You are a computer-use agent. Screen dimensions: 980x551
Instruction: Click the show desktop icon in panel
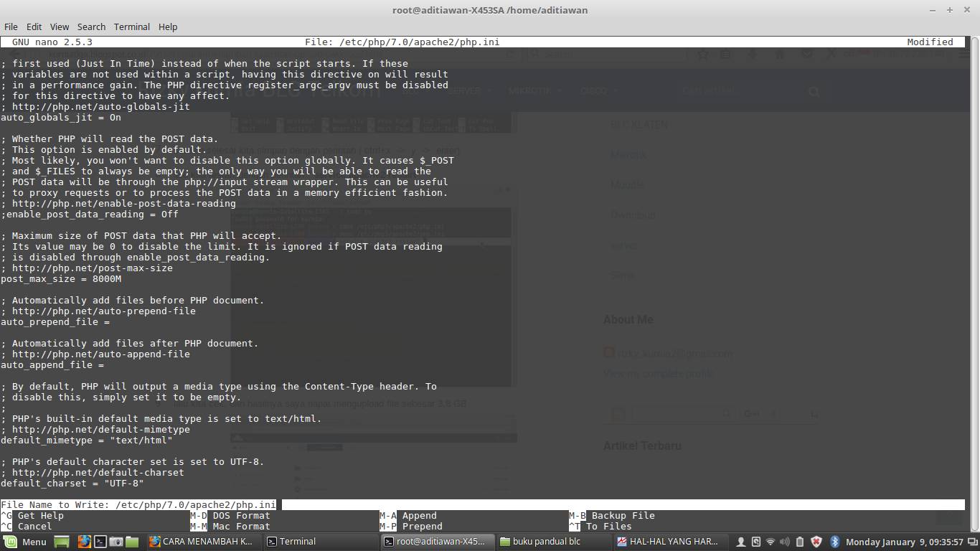point(62,542)
